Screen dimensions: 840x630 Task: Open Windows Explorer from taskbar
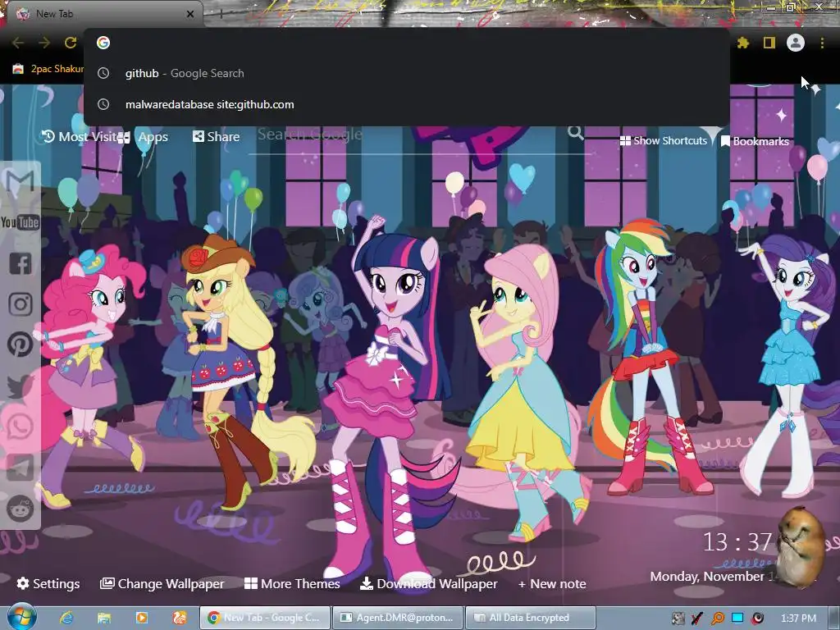coord(104,618)
